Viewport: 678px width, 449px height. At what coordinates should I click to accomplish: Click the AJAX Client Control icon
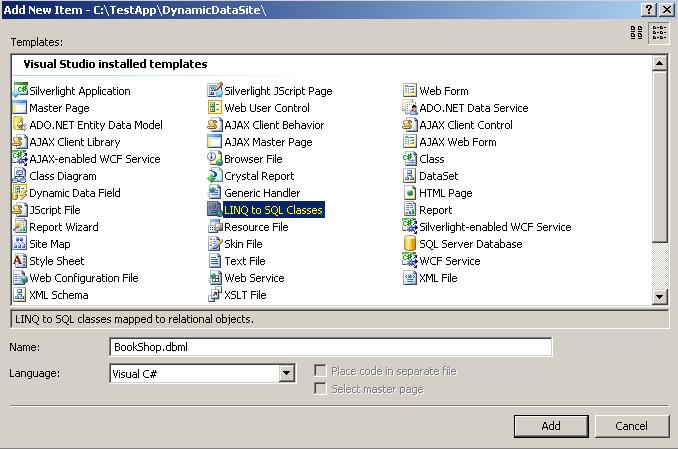pos(410,125)
